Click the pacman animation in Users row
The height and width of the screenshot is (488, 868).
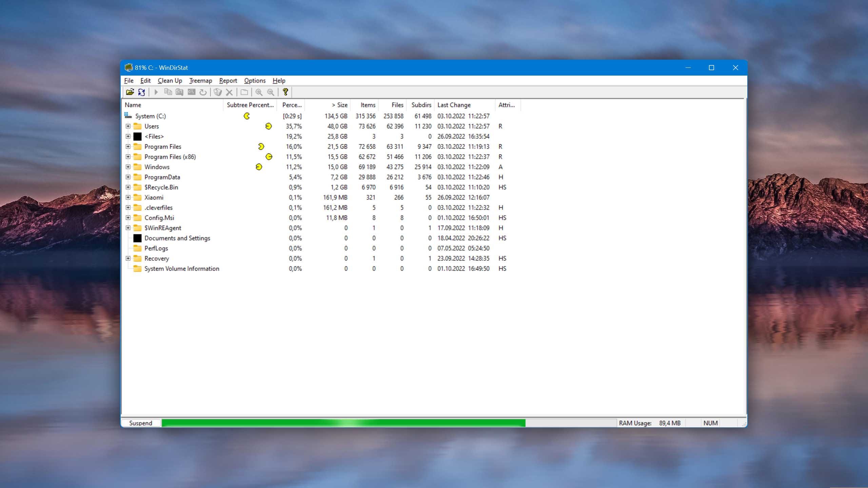coord(269,126)
